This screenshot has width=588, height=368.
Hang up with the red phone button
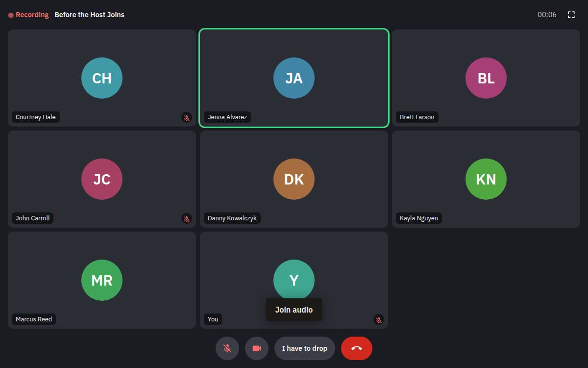[357, 348]
